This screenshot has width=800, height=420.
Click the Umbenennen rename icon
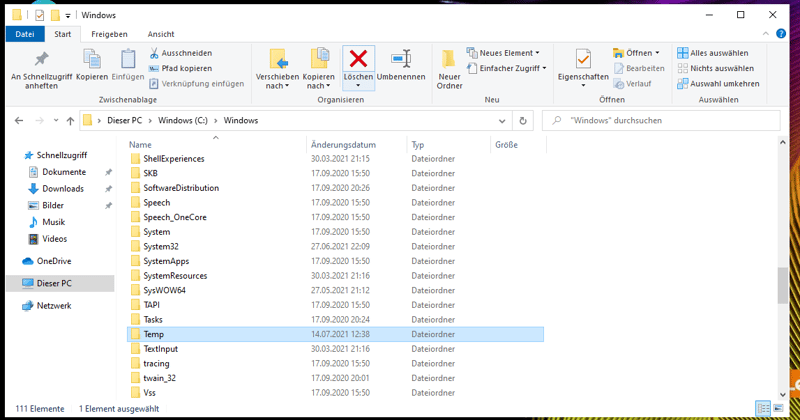point(401,60)
